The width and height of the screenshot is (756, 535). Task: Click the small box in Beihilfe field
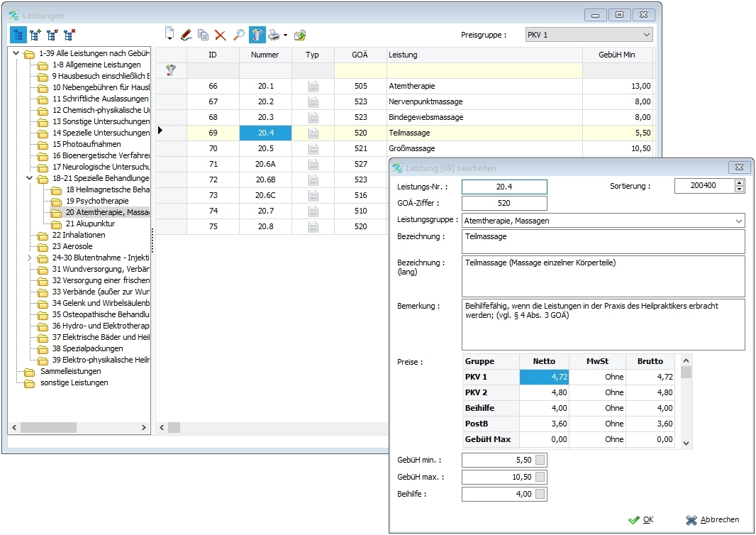coord(540,494)
